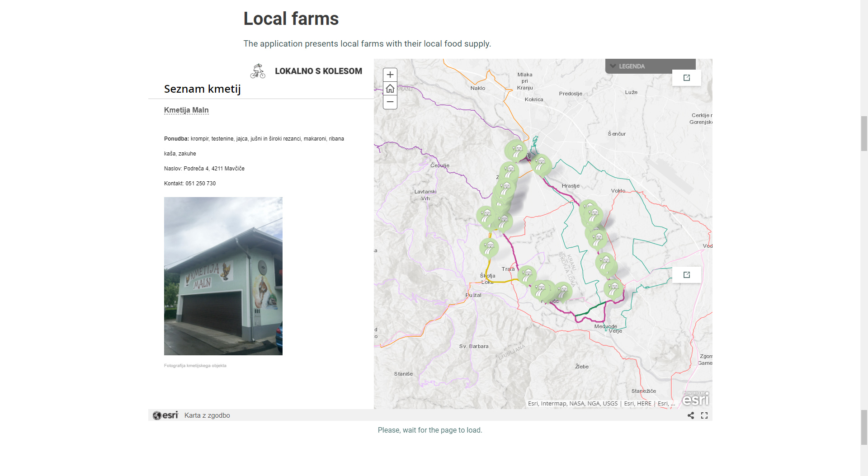Click the powered by Esri map logo
The height and width of the screenshot is (476, 868).
[696, 399]
